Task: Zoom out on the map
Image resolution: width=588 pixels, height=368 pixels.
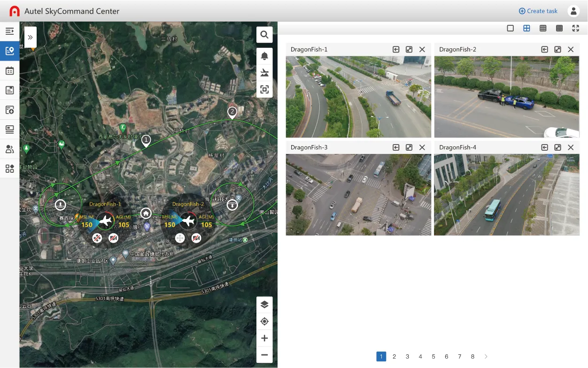Action: [264, 355]
